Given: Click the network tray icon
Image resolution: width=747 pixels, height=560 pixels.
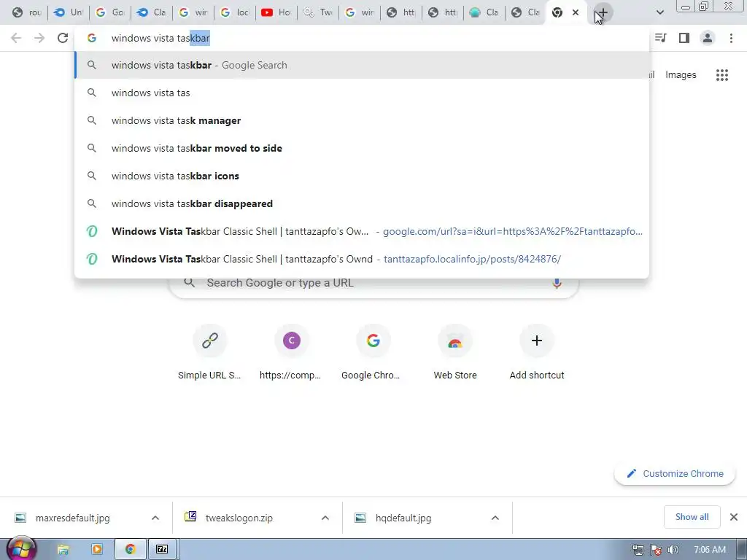Looking at the screenshot, I should click(x=638, y=550).
